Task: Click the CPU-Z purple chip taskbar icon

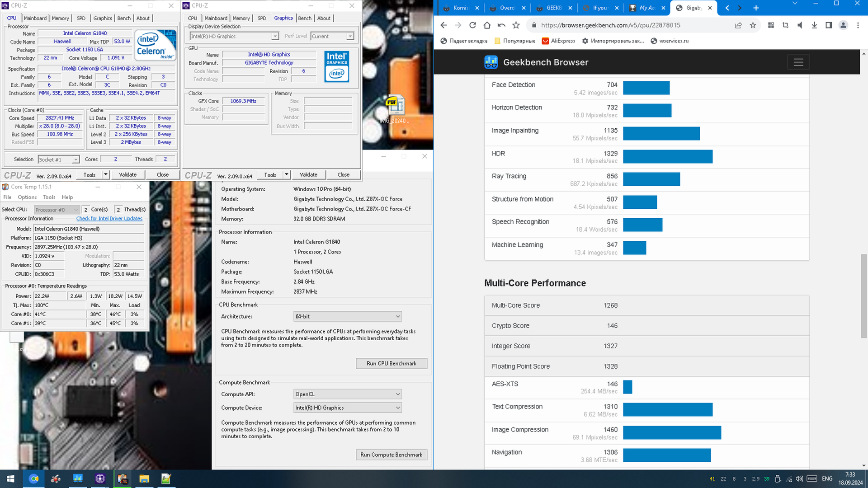Action: point(100,479)
